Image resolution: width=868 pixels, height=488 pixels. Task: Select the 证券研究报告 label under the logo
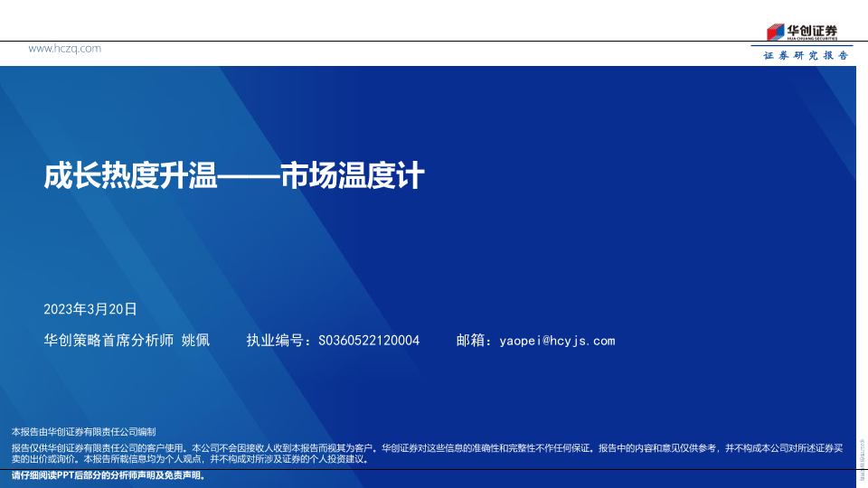click(806, 55)
